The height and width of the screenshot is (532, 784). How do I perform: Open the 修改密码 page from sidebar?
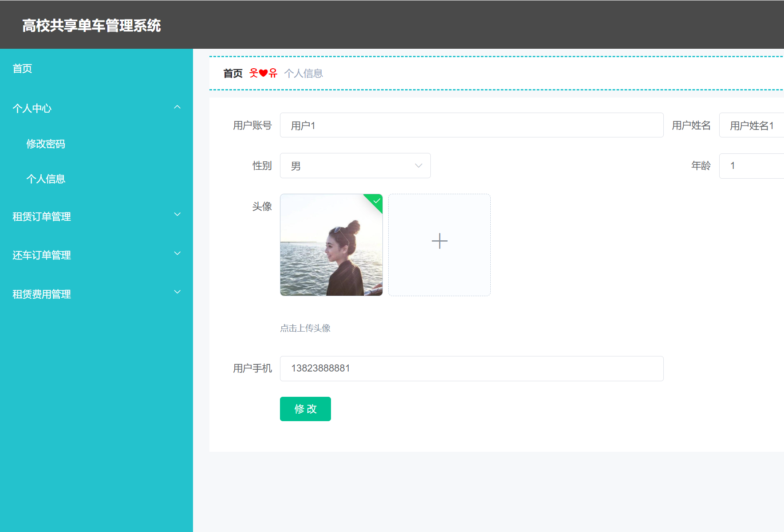(46, 144)
